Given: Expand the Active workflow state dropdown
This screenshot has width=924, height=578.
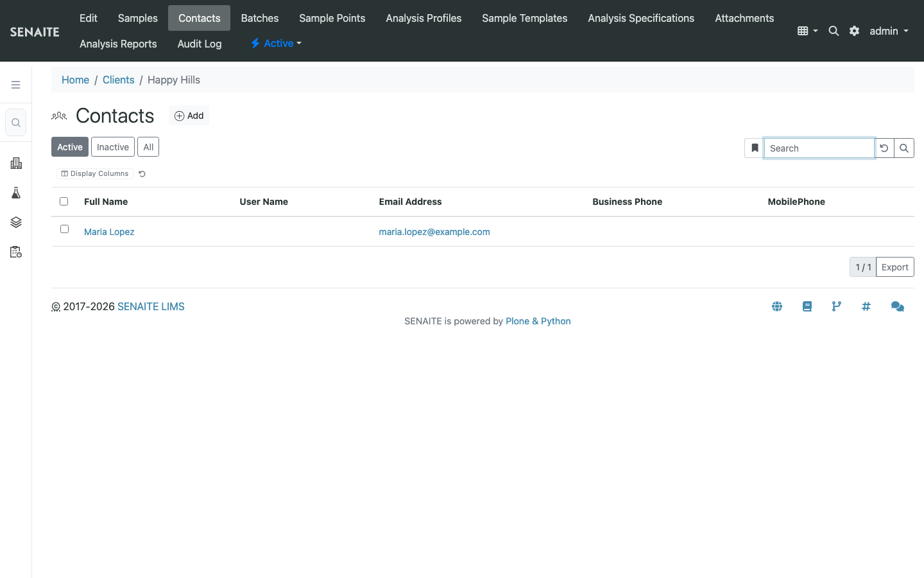Looking at the screenshot, I should pyautogui.click(x=276, y=44).
